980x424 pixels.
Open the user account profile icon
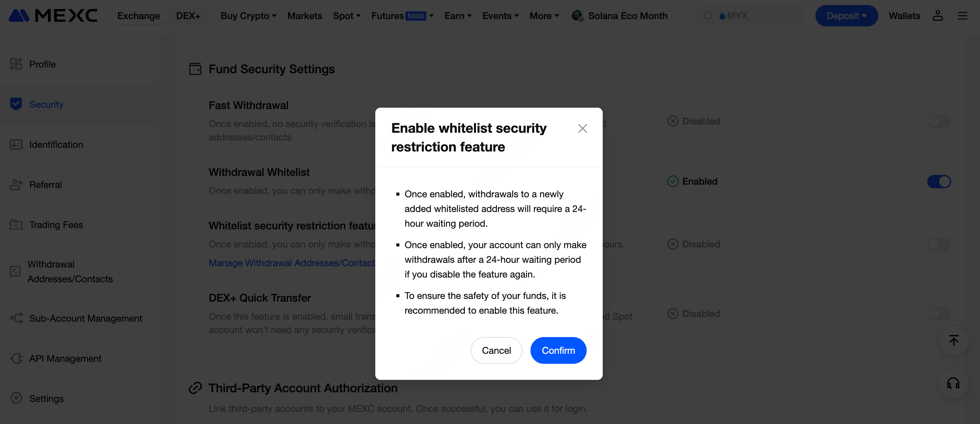tap(938, 16)
